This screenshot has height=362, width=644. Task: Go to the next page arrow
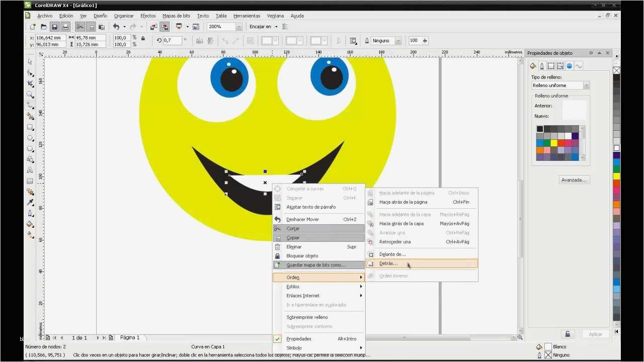pos(98,338)
